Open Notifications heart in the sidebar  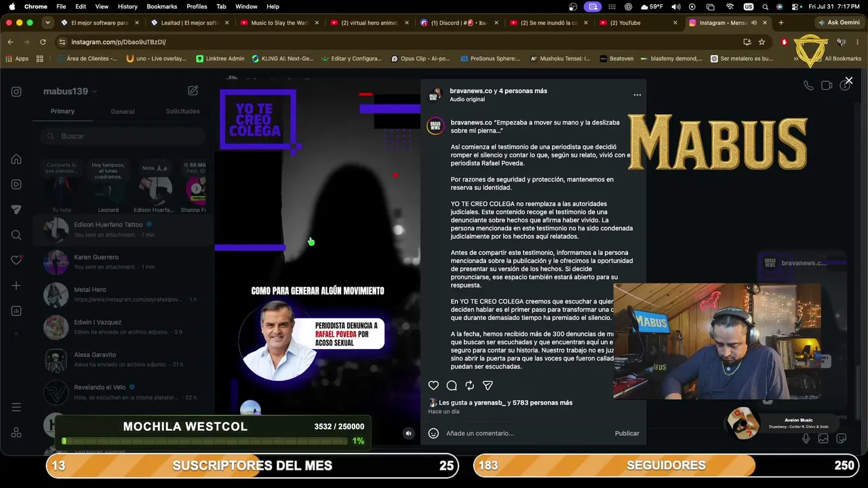(x=16, y=260)
